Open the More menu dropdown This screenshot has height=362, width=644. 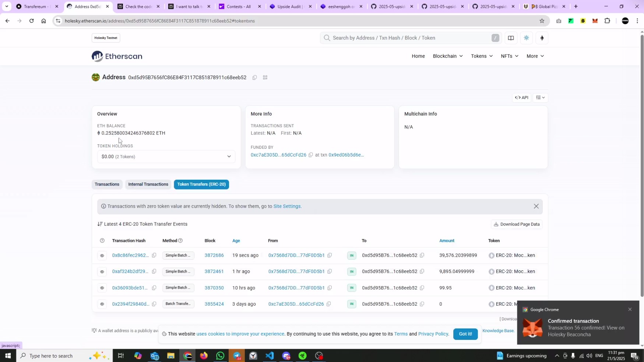click(x=535, y=56)
